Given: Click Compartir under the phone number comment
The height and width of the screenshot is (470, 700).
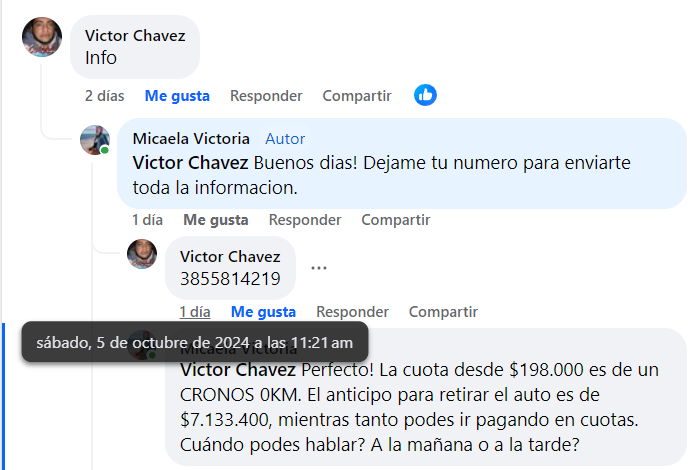Looking at the screenshot, I should [443, 312].
